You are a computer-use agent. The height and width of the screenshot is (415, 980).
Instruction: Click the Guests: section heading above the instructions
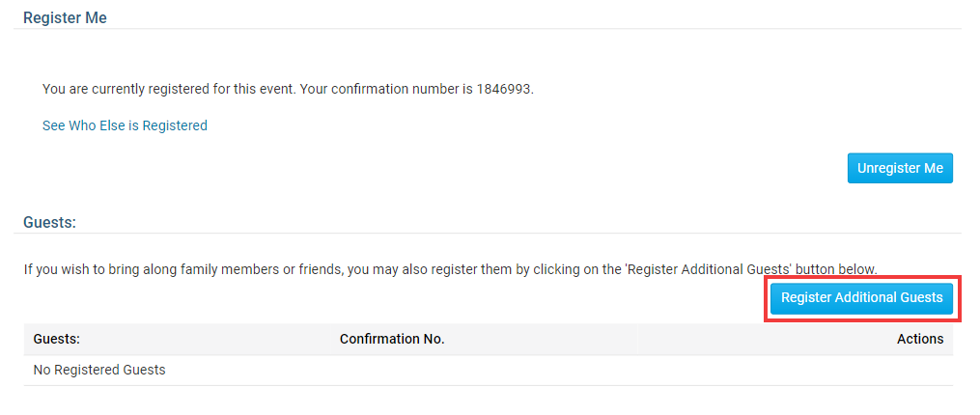click(x=49, y=222)
